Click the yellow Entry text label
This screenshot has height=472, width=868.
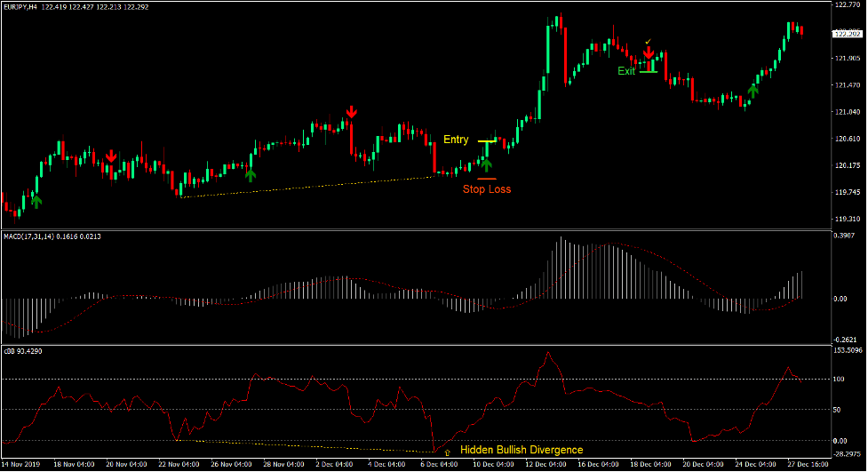pos(456,140)
